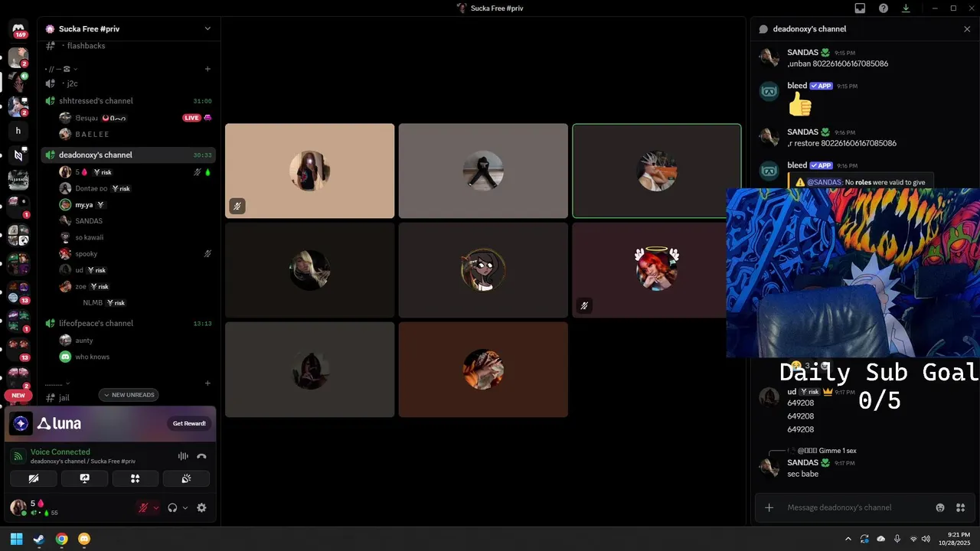
Task: Select deadonoxy's channel
Action: coord(127,155)
